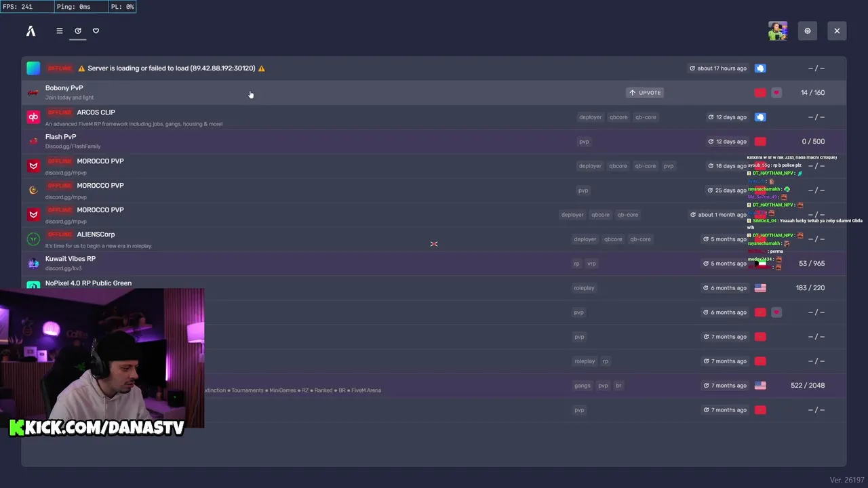Open Kuwait Vibes RP server

(434, 264)
